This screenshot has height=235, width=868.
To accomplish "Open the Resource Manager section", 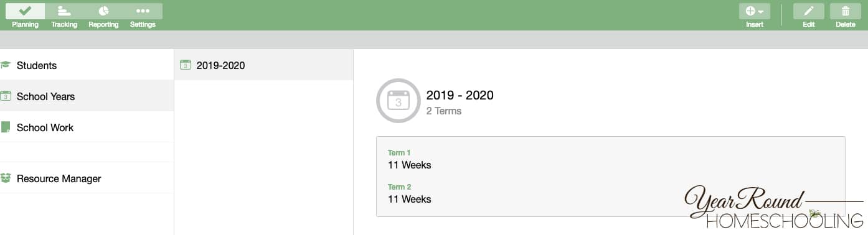I will [x=87, y=178].
